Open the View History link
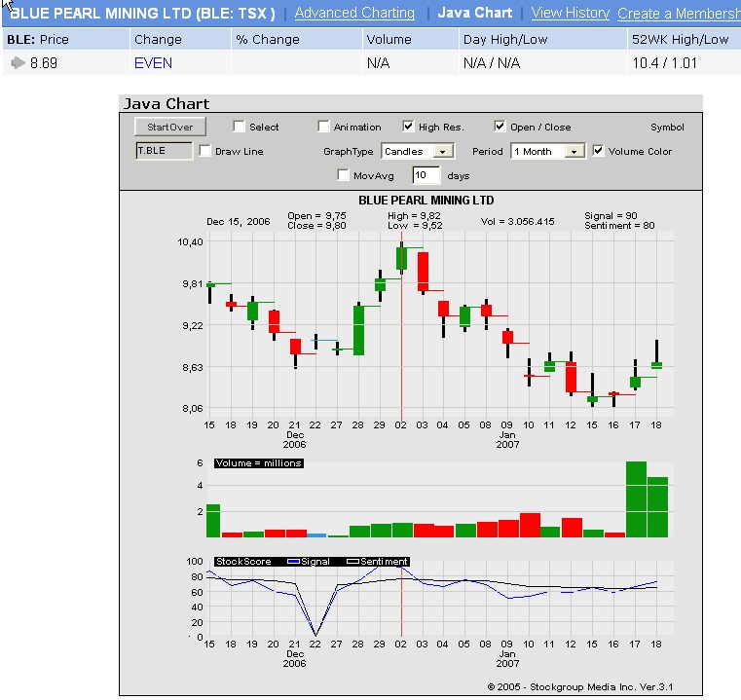The width and height of the screenshot is (741, 700). pyautogui.click(x=571, y=13)
